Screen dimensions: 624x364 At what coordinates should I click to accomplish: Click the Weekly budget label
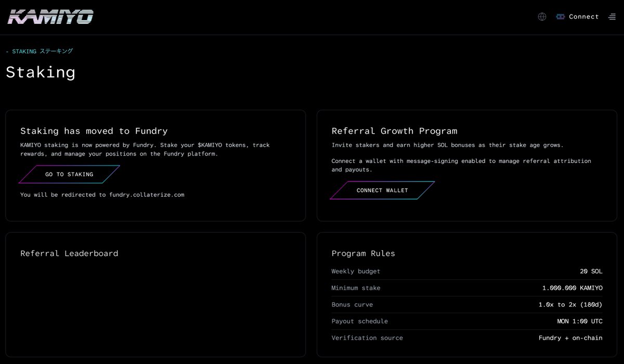coord(356,271)
